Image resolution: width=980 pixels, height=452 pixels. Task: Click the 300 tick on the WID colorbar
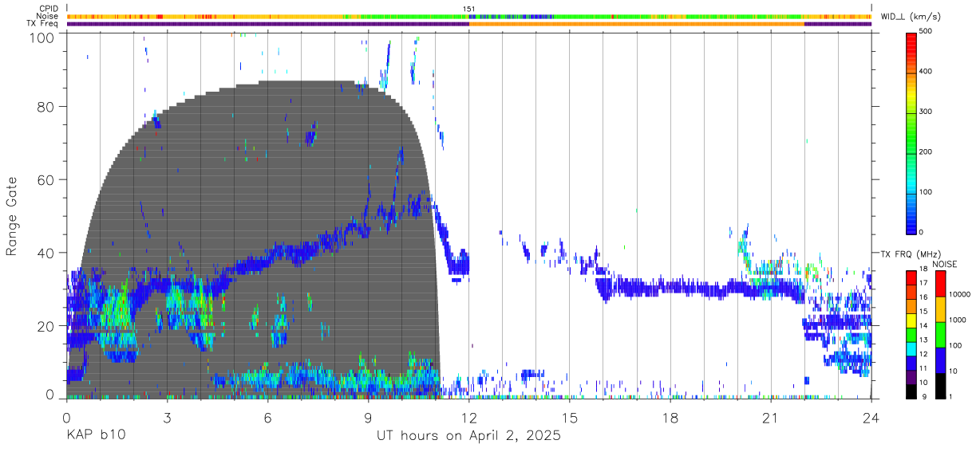tap(927, 112)
